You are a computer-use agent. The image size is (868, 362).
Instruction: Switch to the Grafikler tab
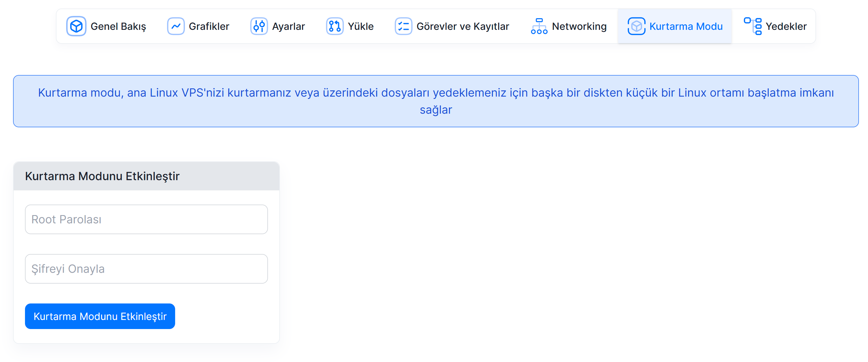coord(198,26)
